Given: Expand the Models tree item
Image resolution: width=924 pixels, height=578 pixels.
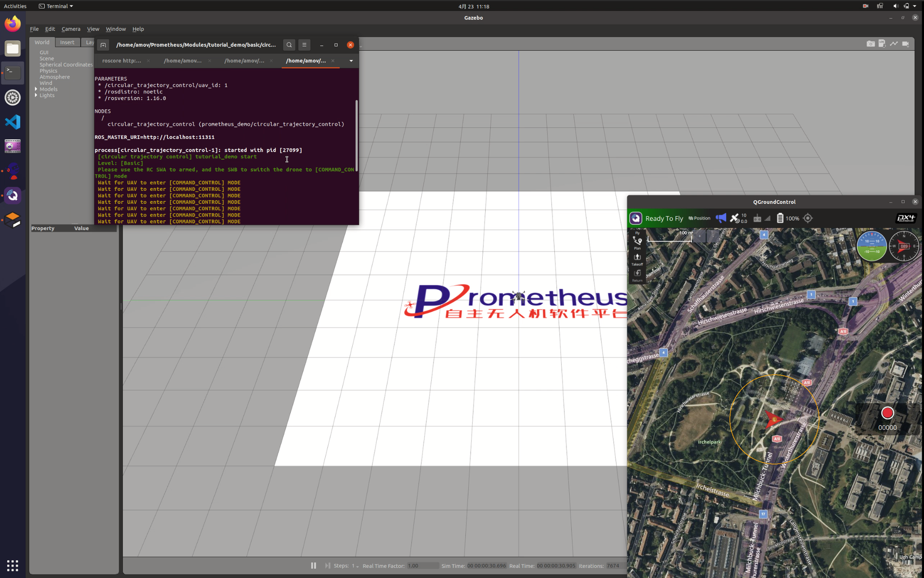Looking at the screenshot, I should click(x=36, y=89).
